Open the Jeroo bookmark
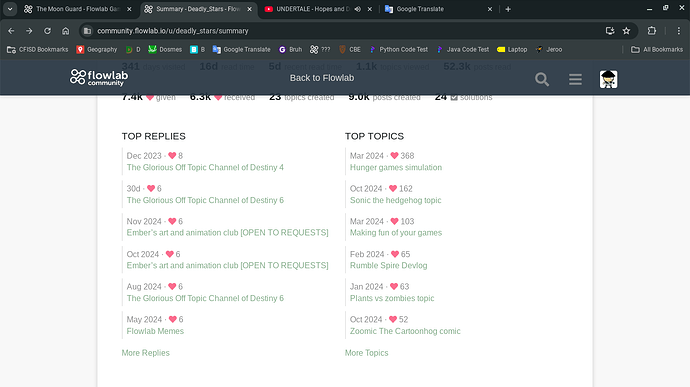 click(x=549, y=49)
